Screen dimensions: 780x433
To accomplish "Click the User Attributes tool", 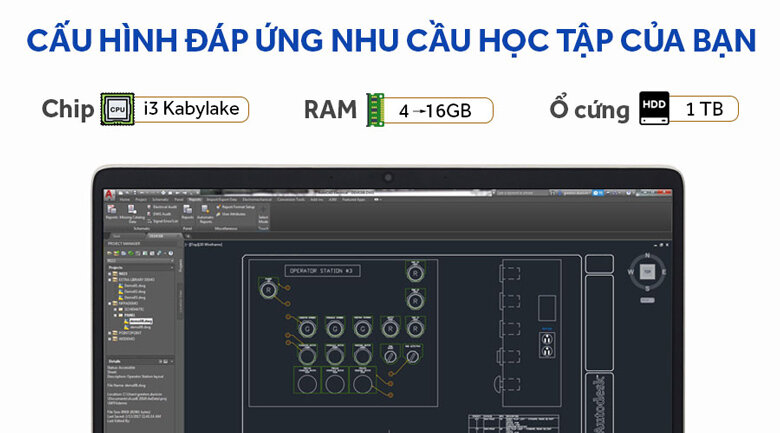I will click(218, 212).
